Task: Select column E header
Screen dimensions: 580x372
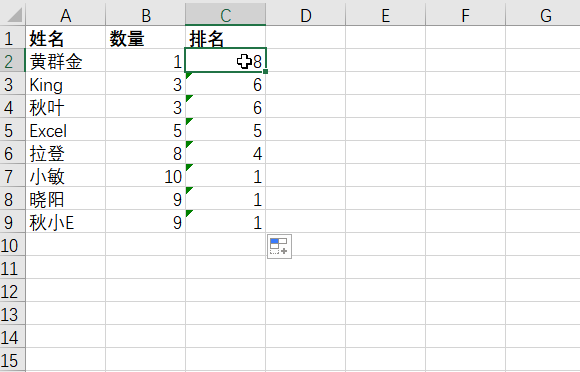Action: click(x=385, y=15)
